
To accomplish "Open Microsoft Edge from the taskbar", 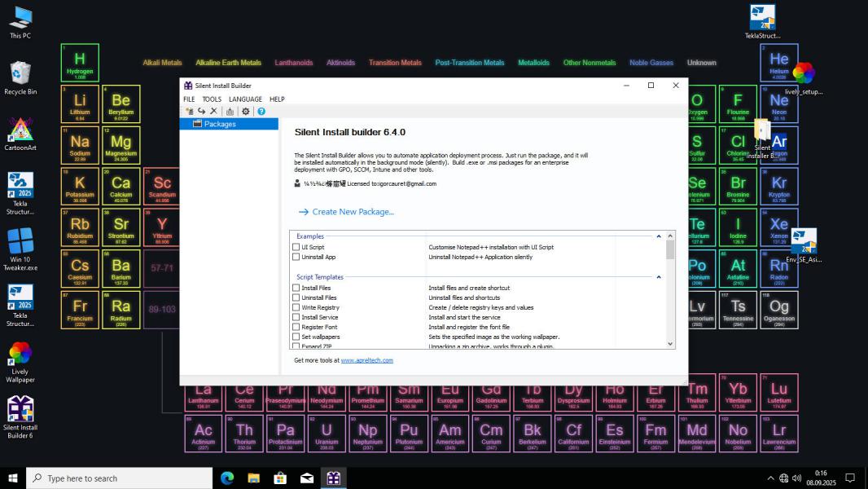I will click(227, 478).
